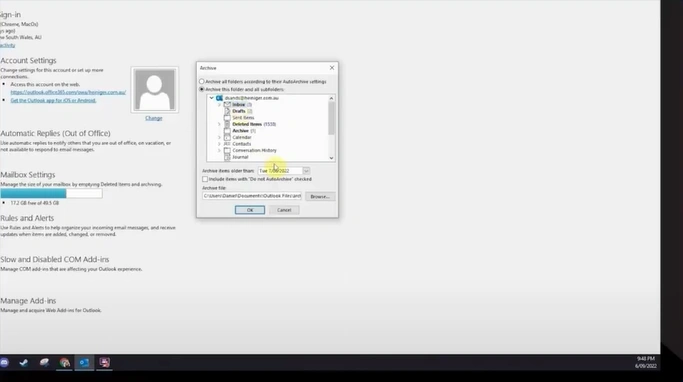The height and width of the screenshot is (382, 683).
Task: Open Discord from the taskbar
Action: click(x=4, y=362)
